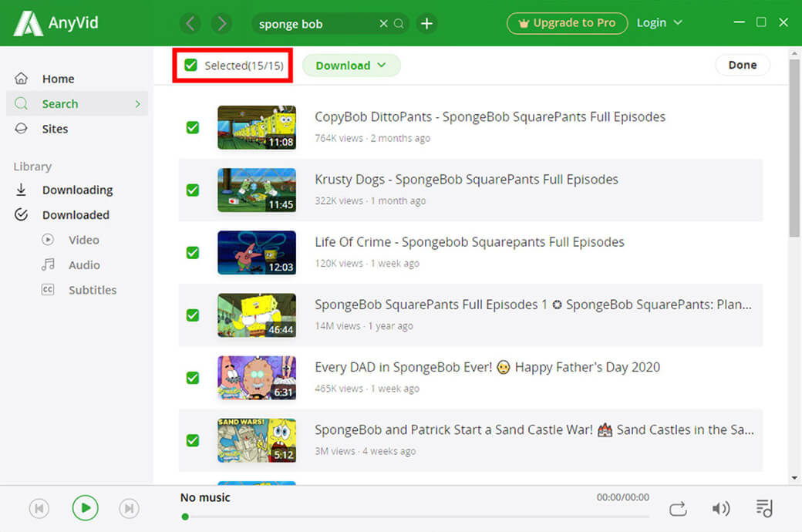Uncheck the Krusty Dogs video checkbox

click(192, 190)
